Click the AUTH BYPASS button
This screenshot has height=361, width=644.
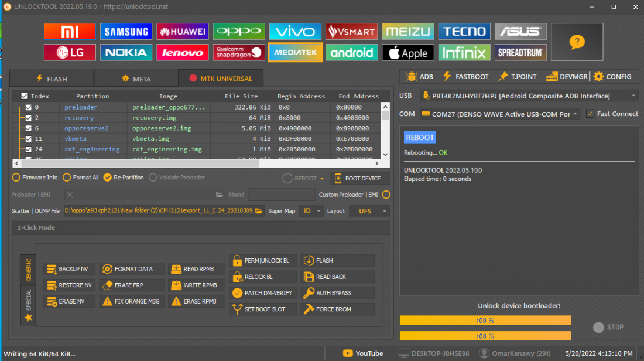point(338,293)
